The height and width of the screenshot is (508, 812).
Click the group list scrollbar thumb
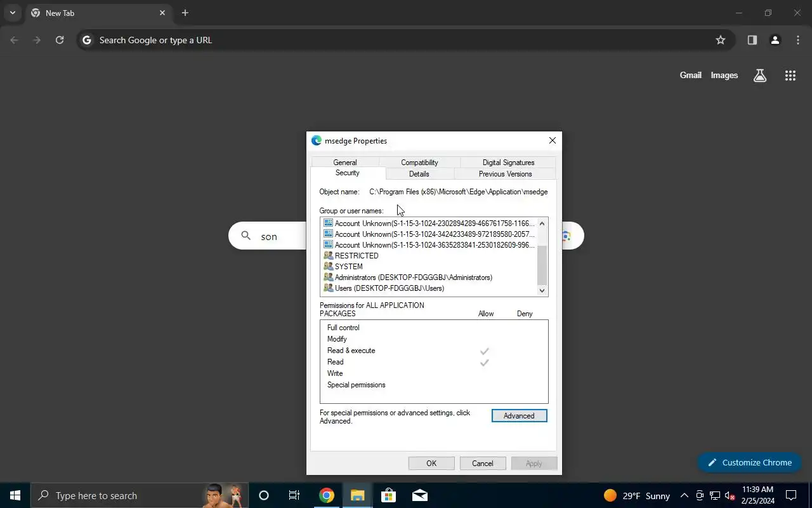point(542,265)
